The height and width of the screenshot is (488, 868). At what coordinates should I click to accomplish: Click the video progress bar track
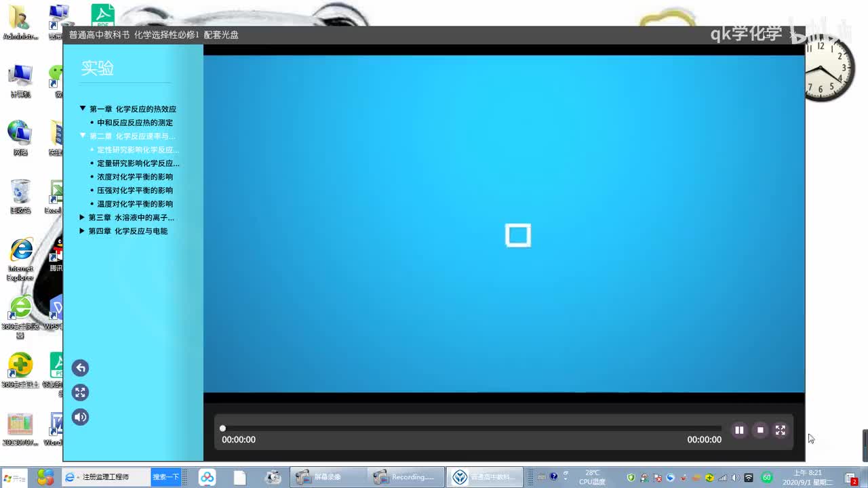472,428
